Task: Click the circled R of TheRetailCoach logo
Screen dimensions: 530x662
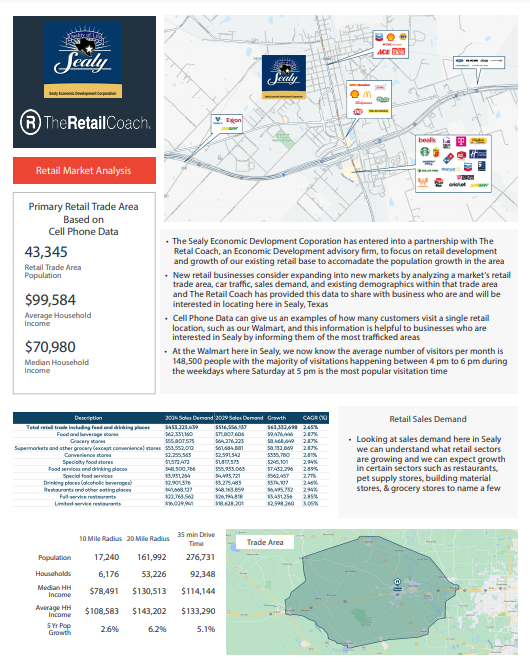Action: click(30, 122)
